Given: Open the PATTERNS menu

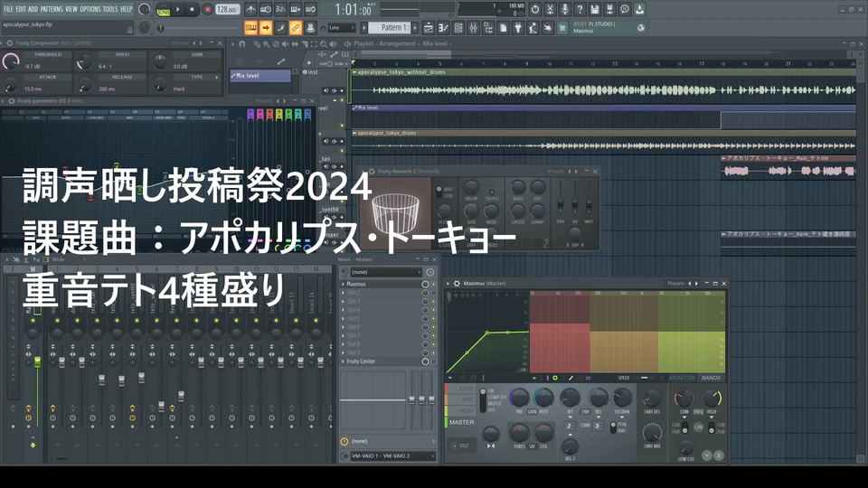Looking at the screenshot, I should tap(52, 9).
